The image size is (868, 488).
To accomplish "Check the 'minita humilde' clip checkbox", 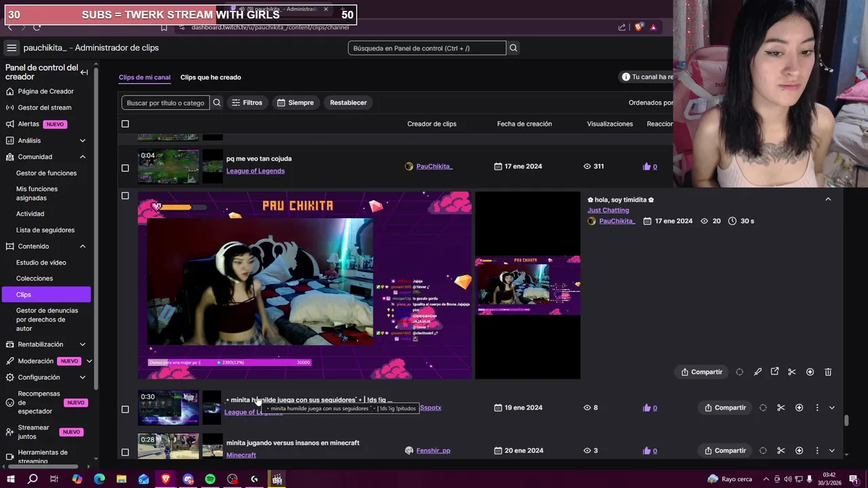I will coord(125,409).
